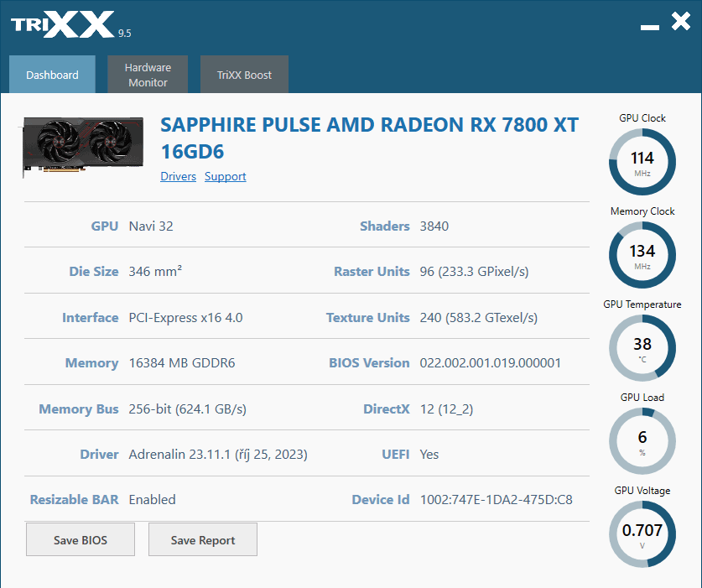The image size is (702, 588).
Task: Select the card name SAPPHIRE PULSE heading
Action: click(369, 137)
